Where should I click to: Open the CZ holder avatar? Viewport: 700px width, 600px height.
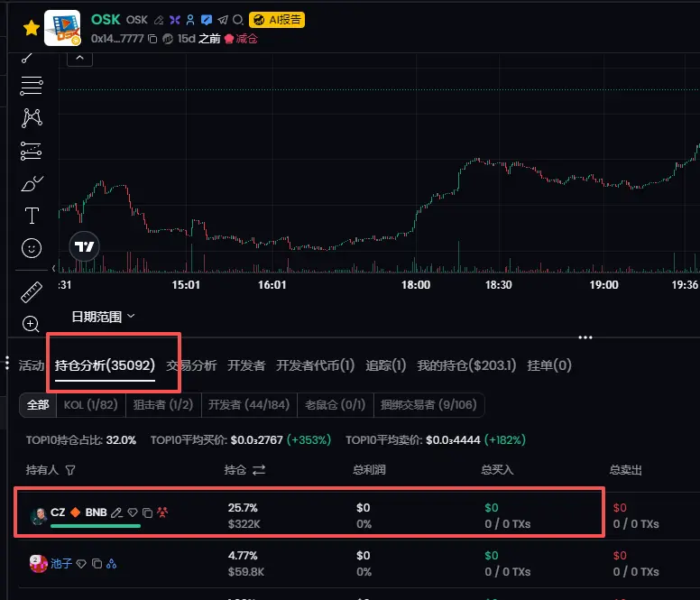(39, 515)
